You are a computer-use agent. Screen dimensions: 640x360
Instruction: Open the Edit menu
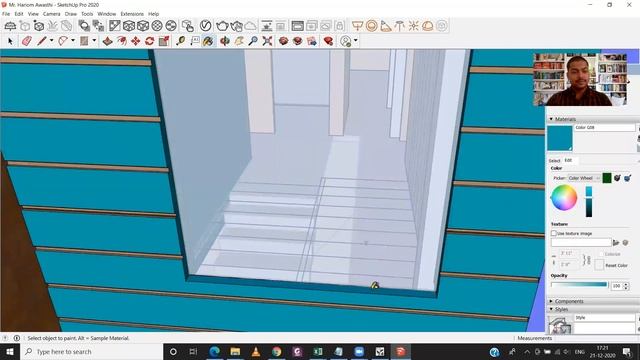[19, 14]
